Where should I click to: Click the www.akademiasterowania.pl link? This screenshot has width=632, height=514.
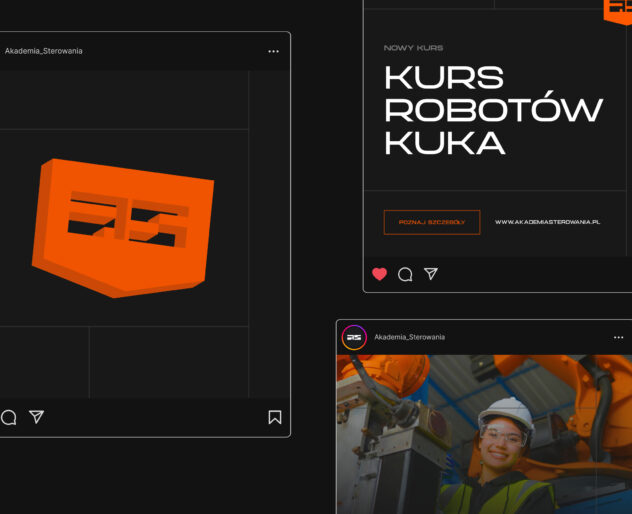[547, 222]
